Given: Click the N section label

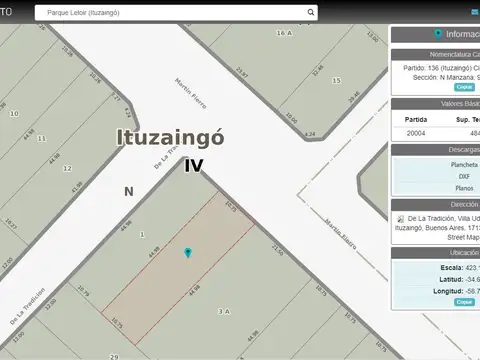Looking at the screenshot, I should 129,192.
